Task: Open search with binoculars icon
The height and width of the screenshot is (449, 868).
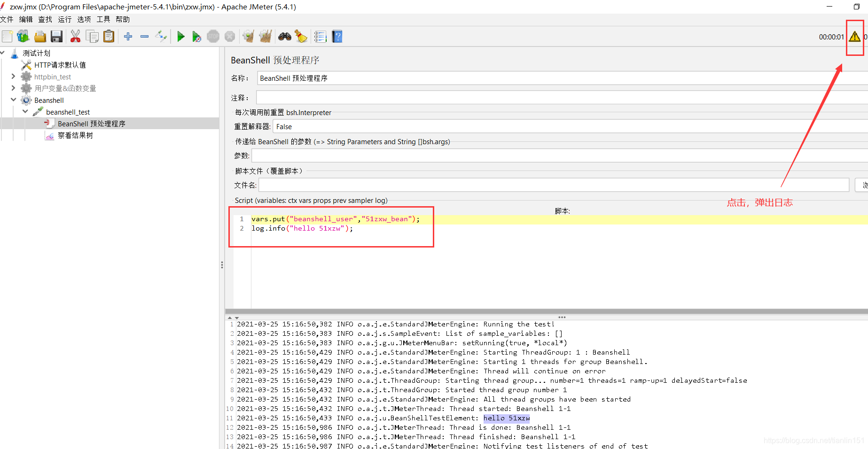Action: point(285,36)
